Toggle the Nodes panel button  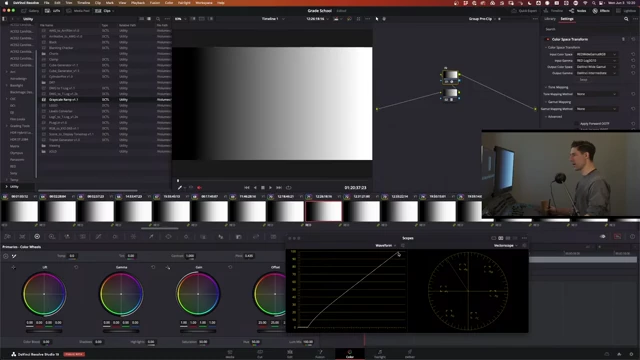point(578,11)
